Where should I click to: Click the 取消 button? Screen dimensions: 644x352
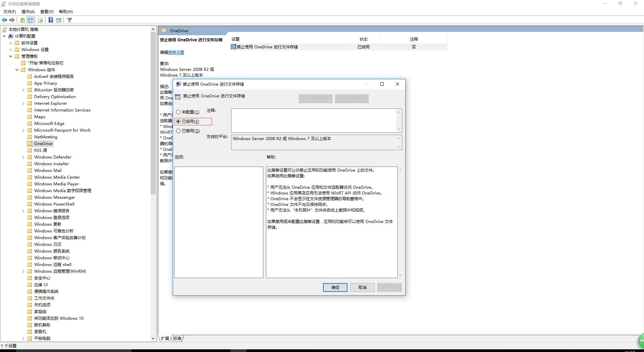point(362,288)
